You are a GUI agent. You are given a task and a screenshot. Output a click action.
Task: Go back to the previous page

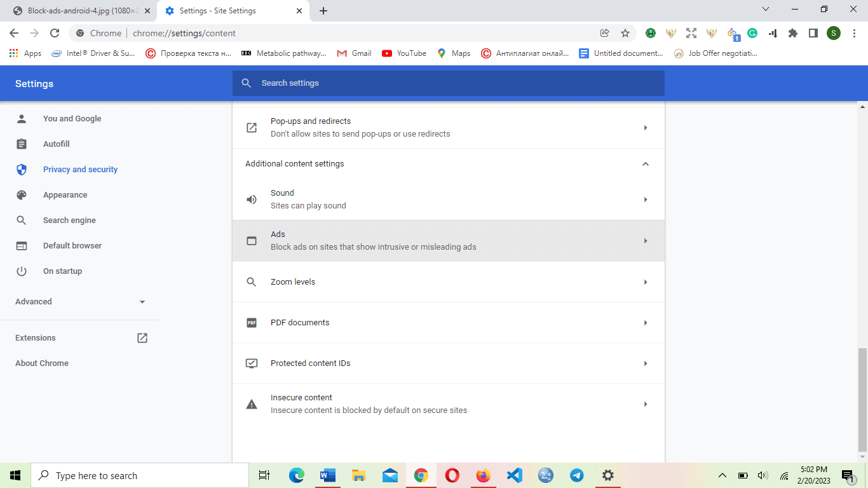pos(14,33)
